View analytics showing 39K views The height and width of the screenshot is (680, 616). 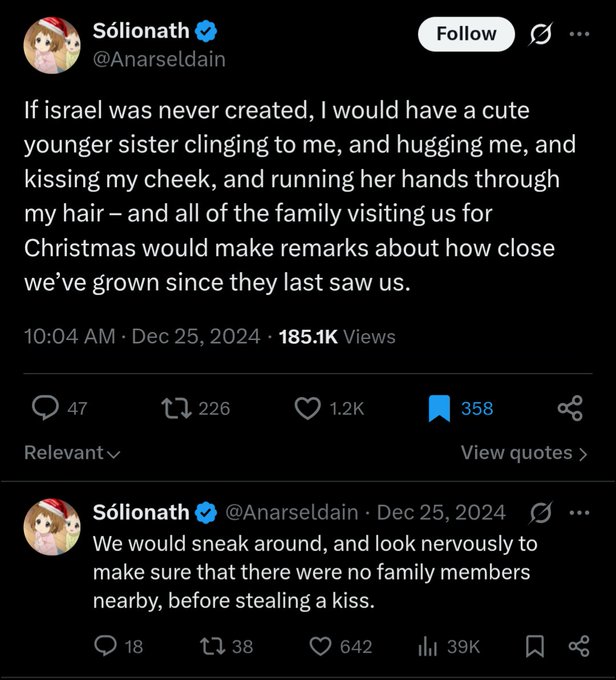coord(427,647)
